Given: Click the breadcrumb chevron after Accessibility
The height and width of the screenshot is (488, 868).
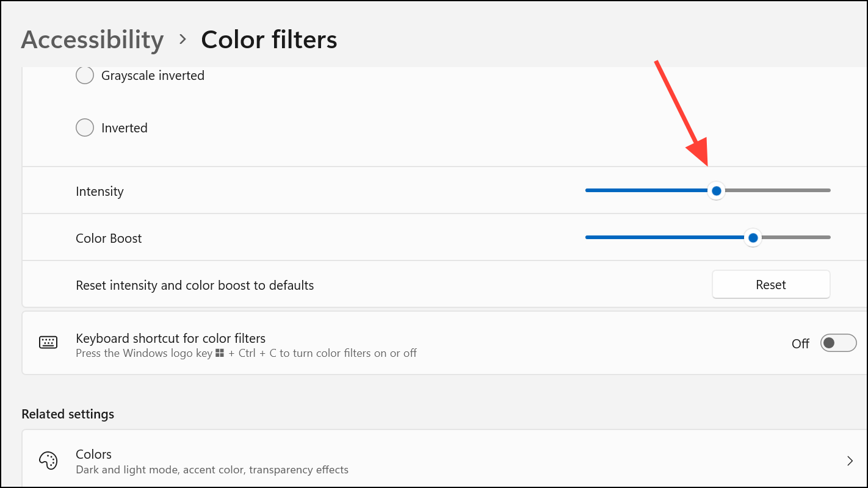Looking at the screenshot, I should tap(183, 40).
